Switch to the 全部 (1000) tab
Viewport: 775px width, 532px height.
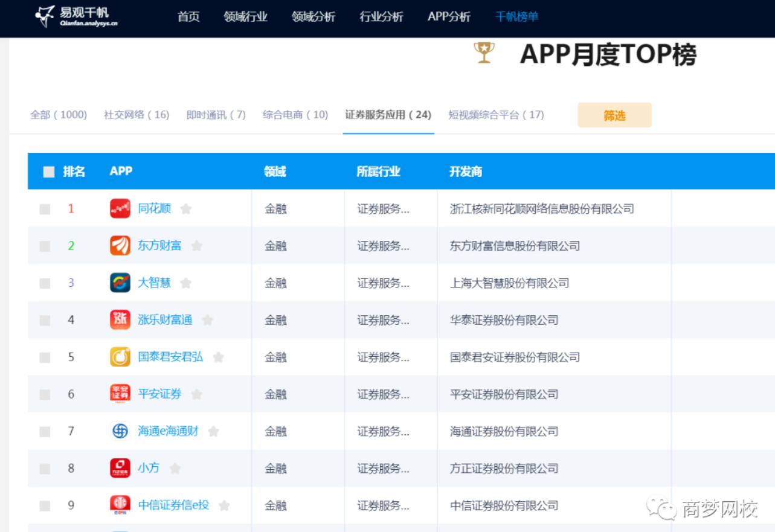[59, 115]
